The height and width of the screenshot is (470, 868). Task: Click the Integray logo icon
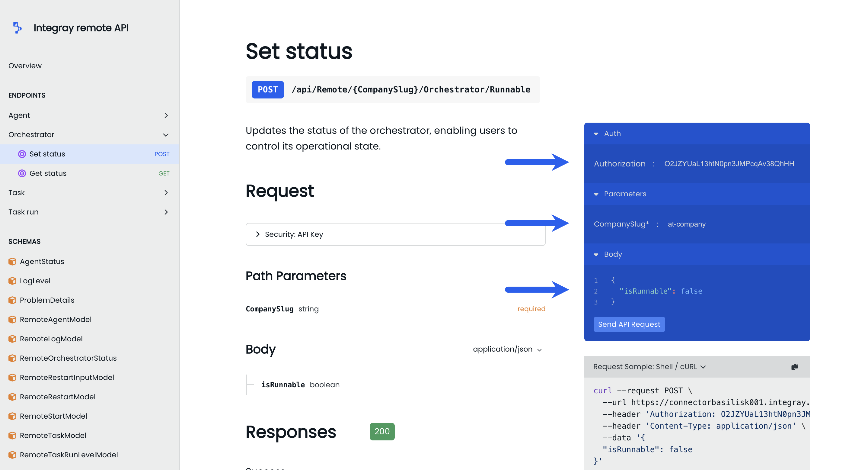point(17,28)
